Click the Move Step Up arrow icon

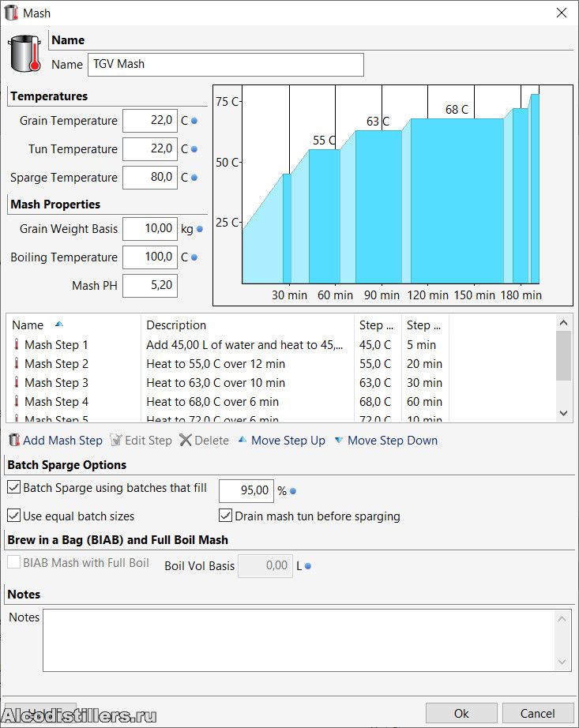pyautogui.click(x=242, y=441)
